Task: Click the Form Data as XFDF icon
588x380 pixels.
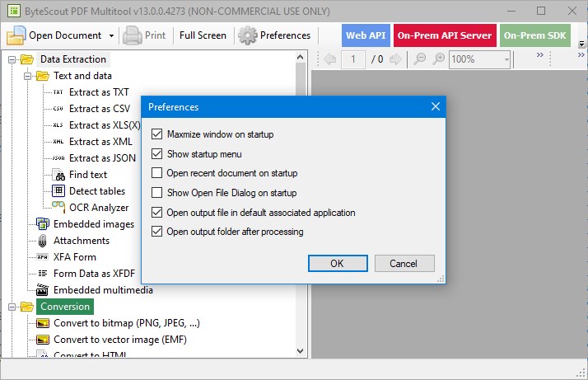Action: click(43, 274)
